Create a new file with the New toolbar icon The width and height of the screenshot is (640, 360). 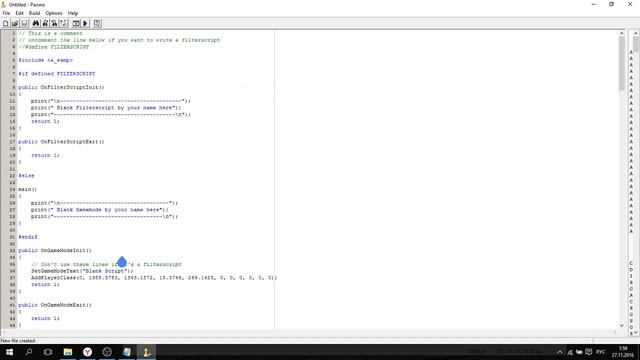(x=6, y=23)
